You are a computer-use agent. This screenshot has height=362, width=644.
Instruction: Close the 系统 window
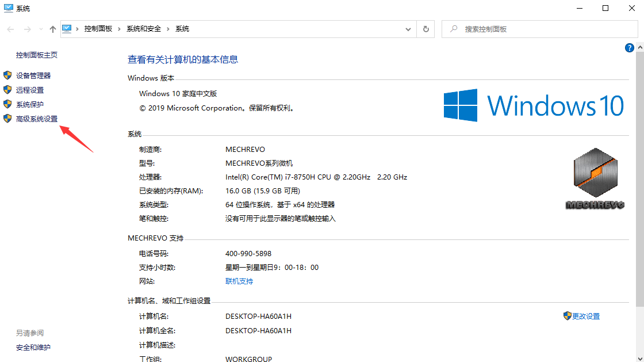click(x=632, y=8)
